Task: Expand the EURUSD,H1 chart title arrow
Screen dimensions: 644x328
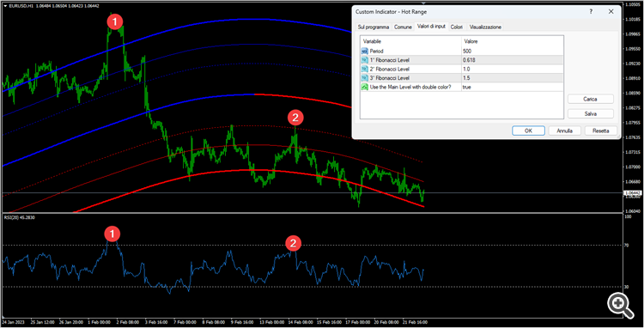Action: tap(5, 6)
